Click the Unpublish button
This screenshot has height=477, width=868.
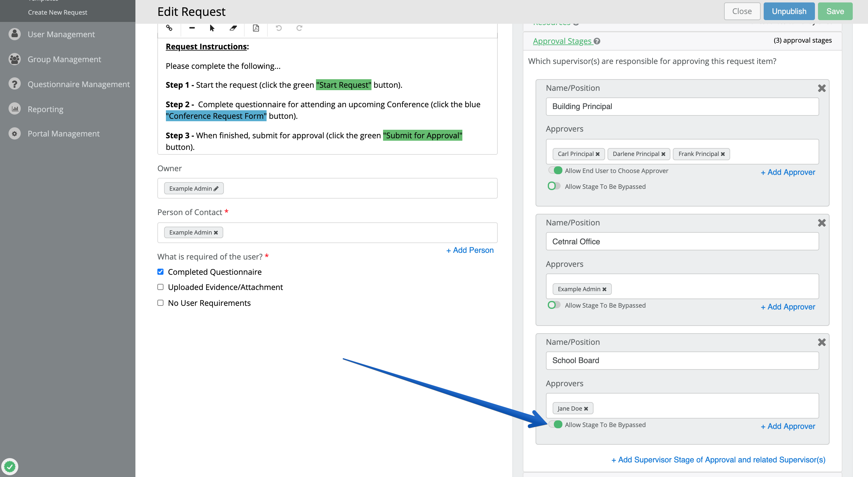[x=788, y=12]
